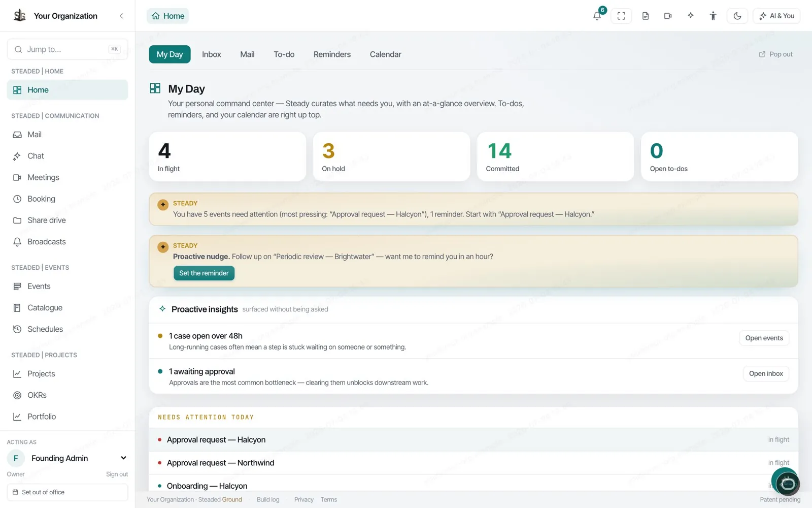812x508 pixels.
Task: Open Schedules in the sidebar
Action: pos(67,329)
